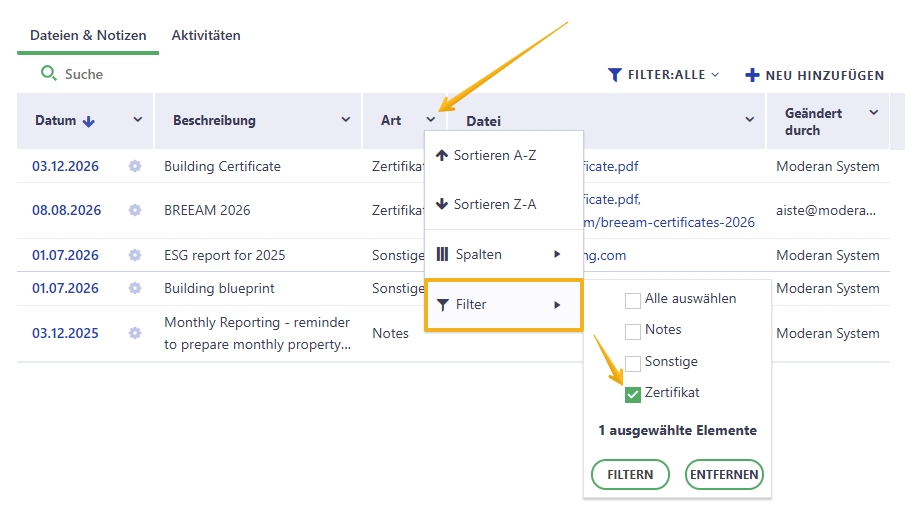Uncheck the Zertifikat checkbox
This screenshot has height=507, width=917.
pyautogui.click(x=633, y=395)
